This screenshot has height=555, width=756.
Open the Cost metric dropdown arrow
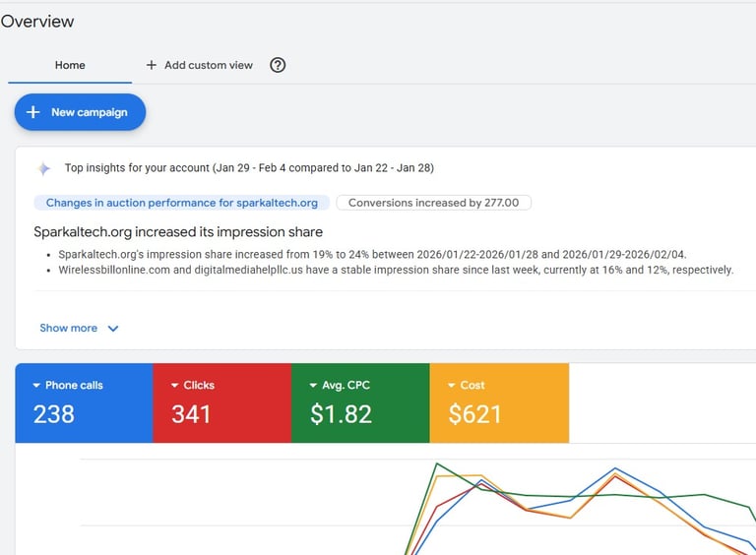click(452, 386)
